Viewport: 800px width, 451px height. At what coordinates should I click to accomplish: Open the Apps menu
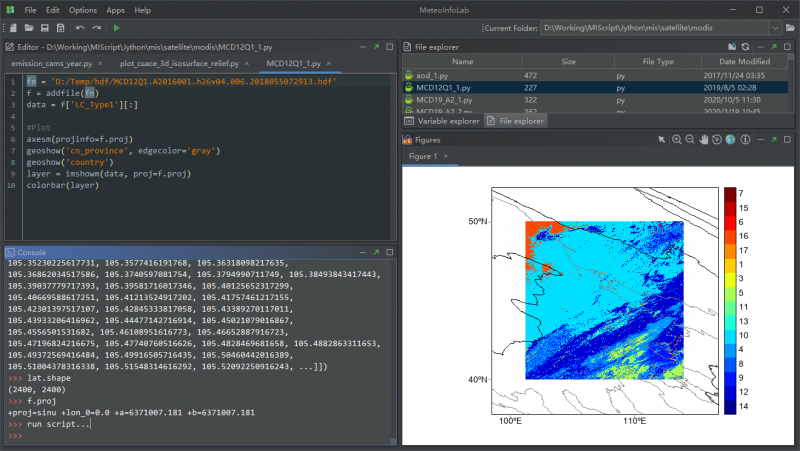pyautogui.click(x=115, y=9)
